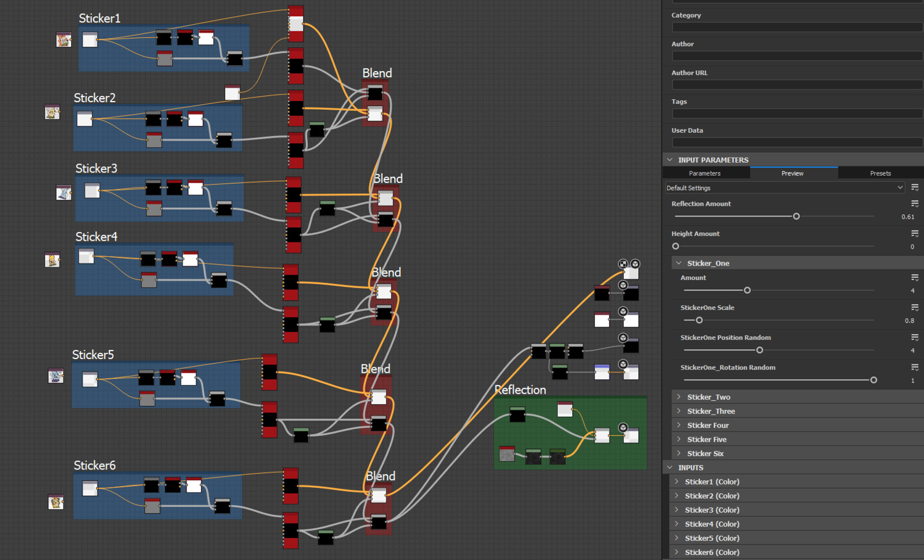This screenshot has height=560, width=924.
Task: Select the Sticker2 input image node
Action: tap(53, 112)
